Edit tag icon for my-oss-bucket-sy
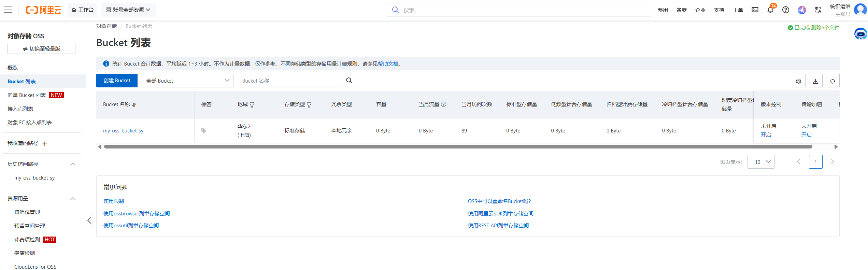 pyautogui.click(x=204, y=131)
